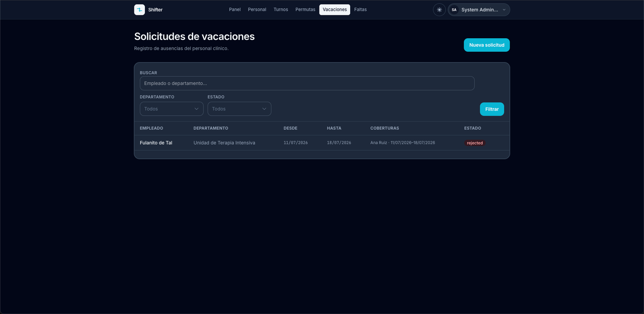
Task: Click the Solicitudes de vacaciones heading
Action: (x=194, y=37)
